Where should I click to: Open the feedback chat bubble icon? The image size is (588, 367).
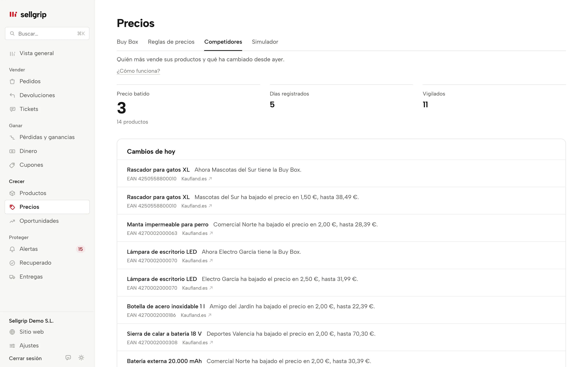pos(68,358)
